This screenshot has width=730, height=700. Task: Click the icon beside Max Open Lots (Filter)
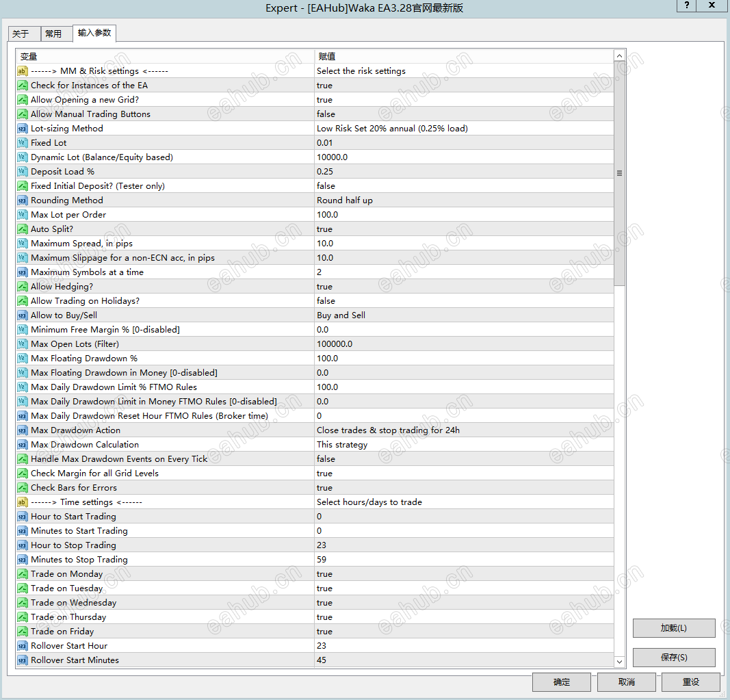23,344
